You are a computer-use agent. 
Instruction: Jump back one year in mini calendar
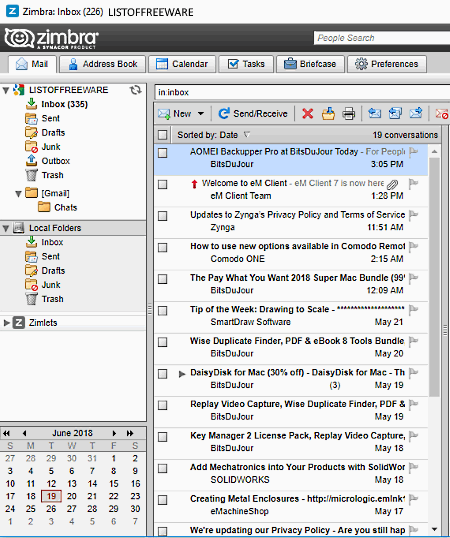pyautogui.click(x=7, y=433)
